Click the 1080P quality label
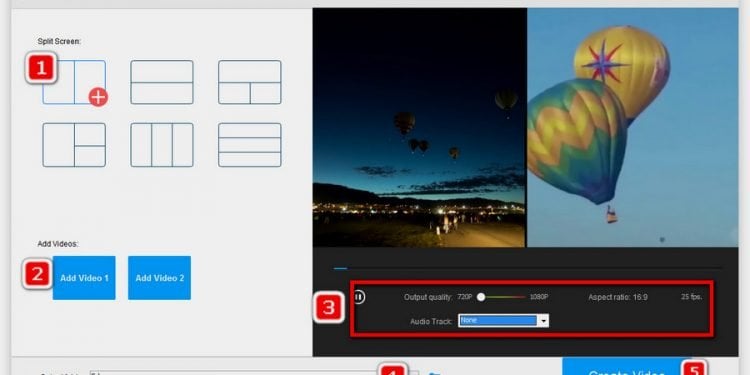This screenshot has width=750, height=375. click(x=539, y=297)
